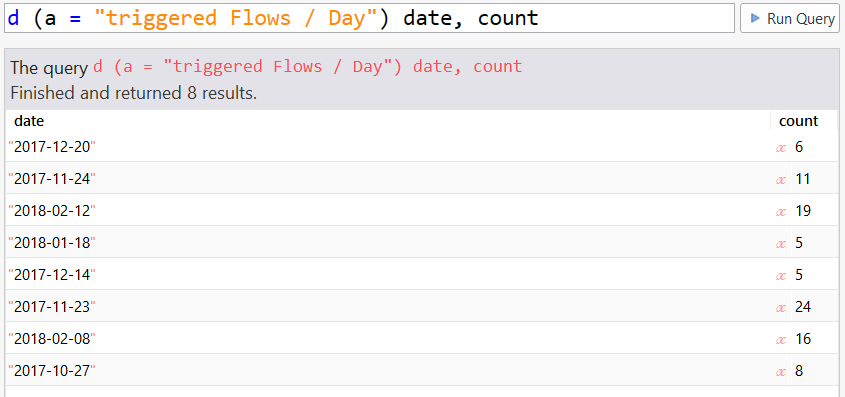Image resolution: width=845 pixels, height=397 pixels.
Task: Sort by the count column header
Action: [799, 121]
